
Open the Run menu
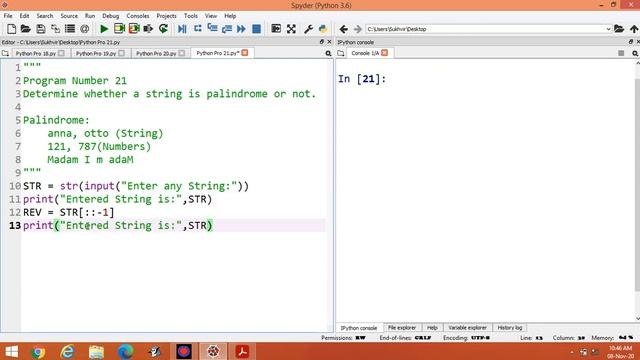(90, 16)
